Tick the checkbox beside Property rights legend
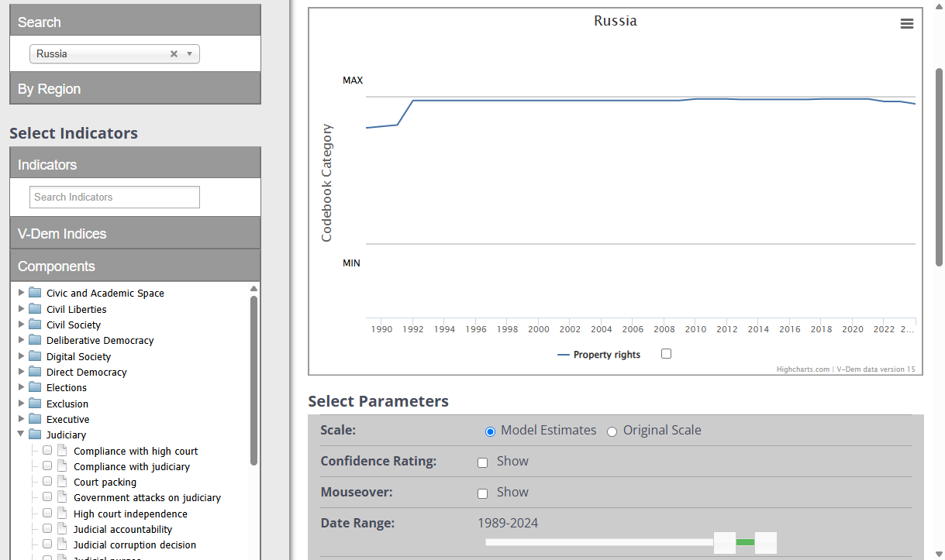945x560 pixels. tap(666, 353)
